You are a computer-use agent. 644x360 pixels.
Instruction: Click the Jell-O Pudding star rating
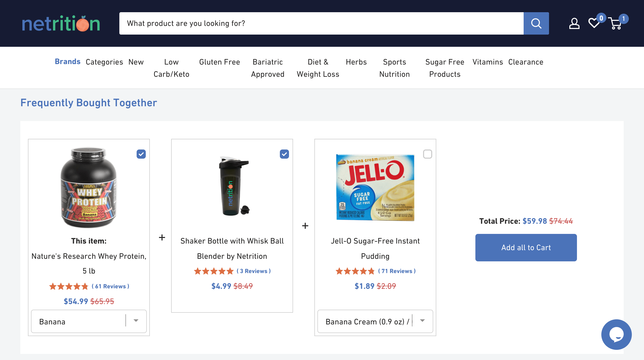coord(355,271)
